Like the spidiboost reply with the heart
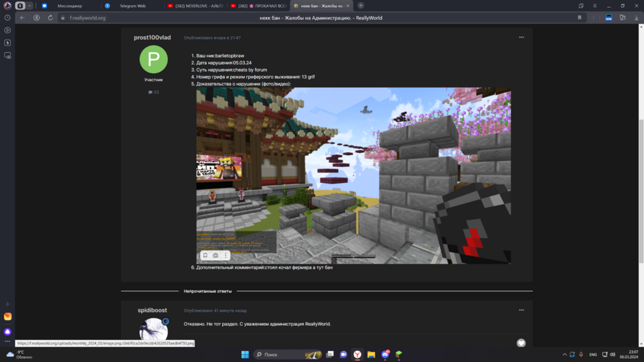644x362 pixels. pyautogui.click(x=521, y=343)
